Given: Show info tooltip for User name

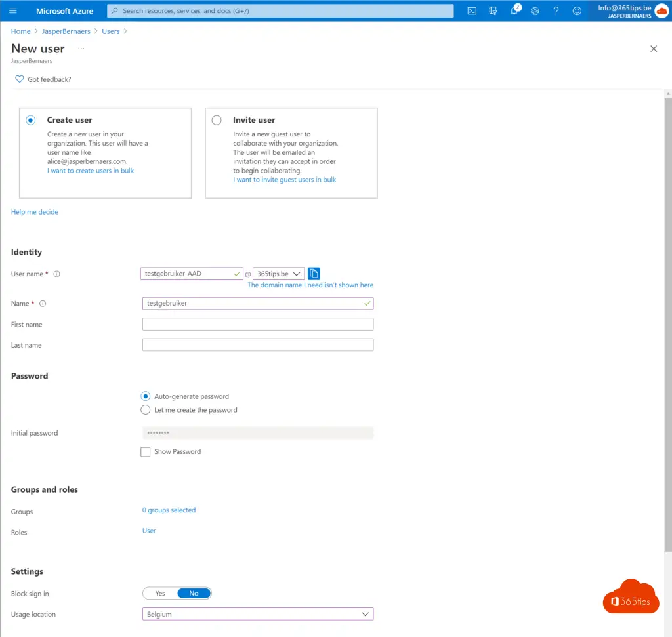Looking at the screenshot, I should tap(56, 274).
